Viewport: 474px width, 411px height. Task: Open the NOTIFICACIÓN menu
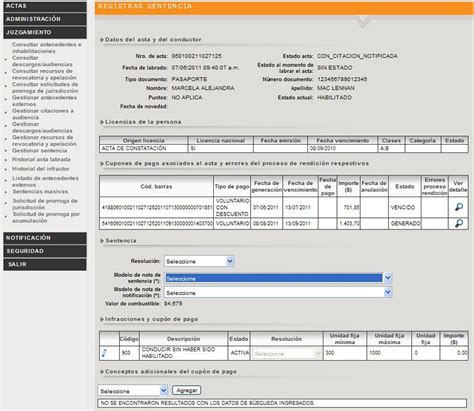pyautogui.click(x=45, y=238)
